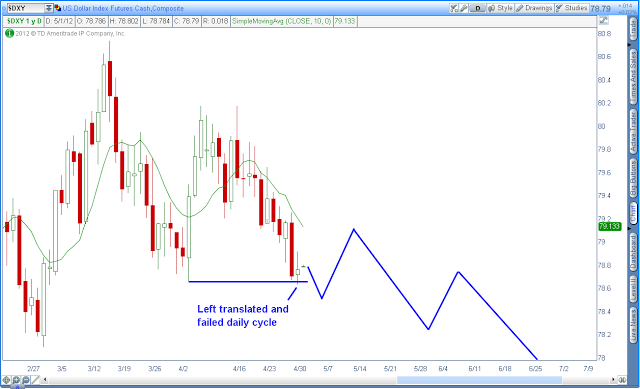Screen dimensions: 640x389
Task: Select the trendline drawing tool icon
Action: (x=35, y=380)
